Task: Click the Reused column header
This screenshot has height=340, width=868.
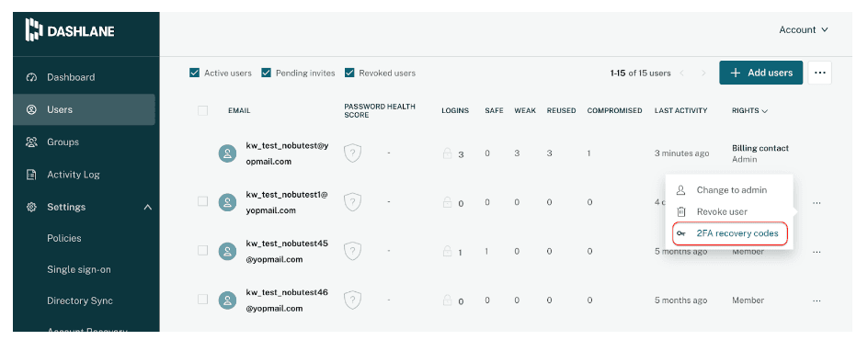Action: coord(561,110)
